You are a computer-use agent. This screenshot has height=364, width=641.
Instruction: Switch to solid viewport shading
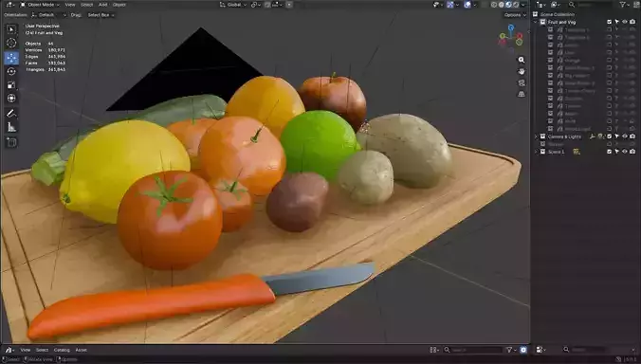point(502,5)
